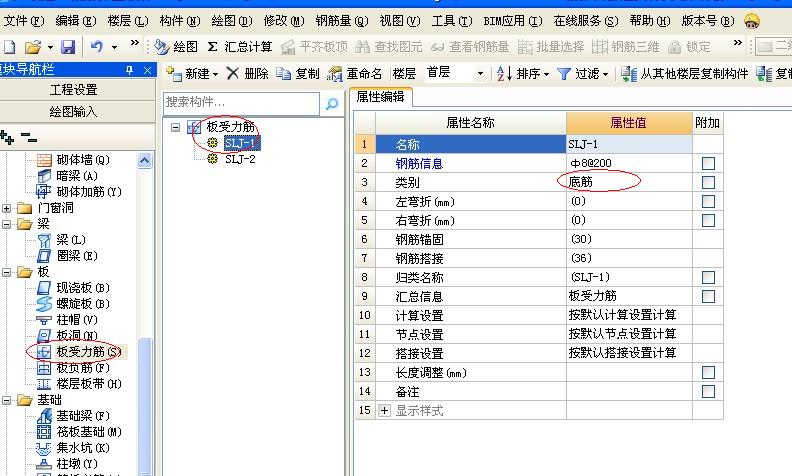The height and width of the screenshot is (476, 792).
Task: Click the 钢筋信息 value cell
Action: pyautogui.click(x=629, y=163)
